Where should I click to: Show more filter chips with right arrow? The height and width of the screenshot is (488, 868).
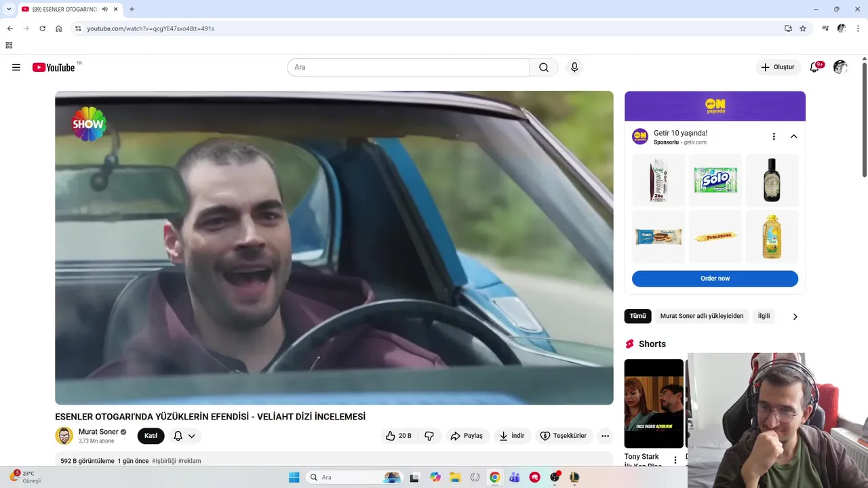click(795, 317)
